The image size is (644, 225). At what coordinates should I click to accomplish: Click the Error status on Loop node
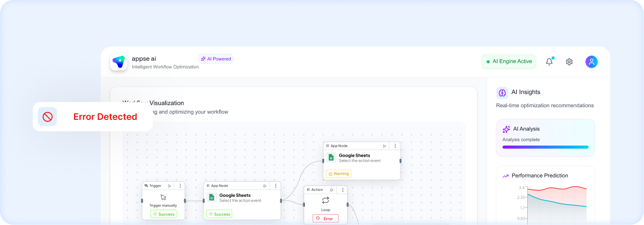pyautogui.click(x=325, y=219)
